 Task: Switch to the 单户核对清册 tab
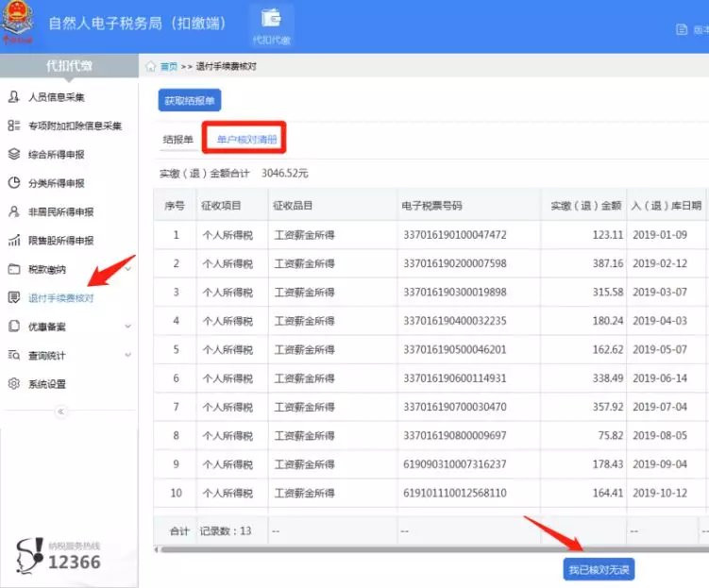(246, 139)
